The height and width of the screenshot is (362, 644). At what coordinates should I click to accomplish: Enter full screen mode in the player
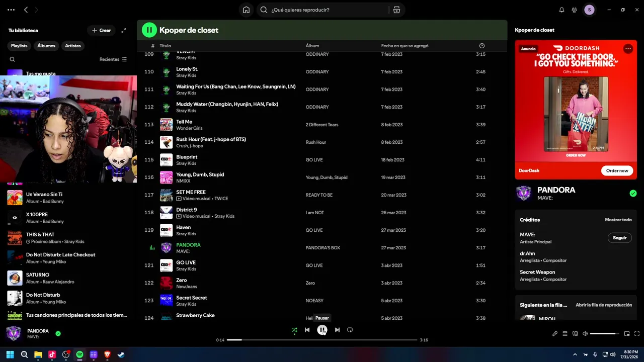tap(637, 333)
